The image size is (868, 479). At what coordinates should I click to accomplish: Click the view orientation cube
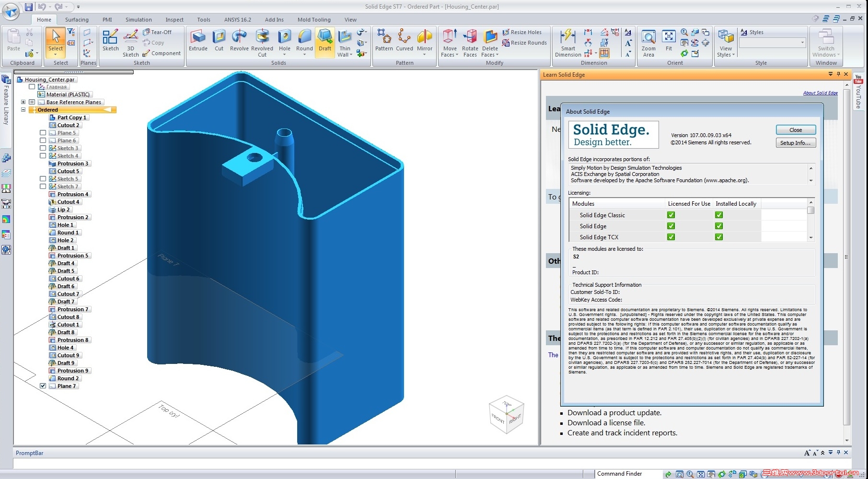507,415
